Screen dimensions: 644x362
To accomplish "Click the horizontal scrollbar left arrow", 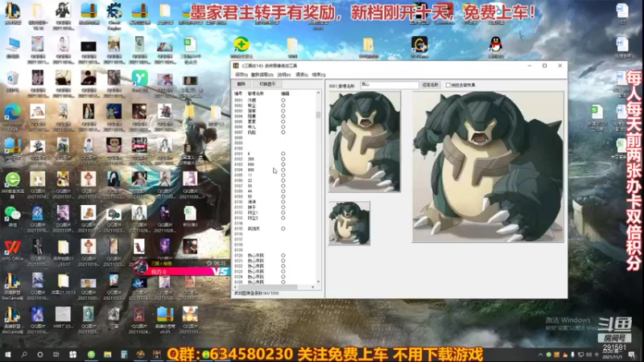I will click(236, 287).
